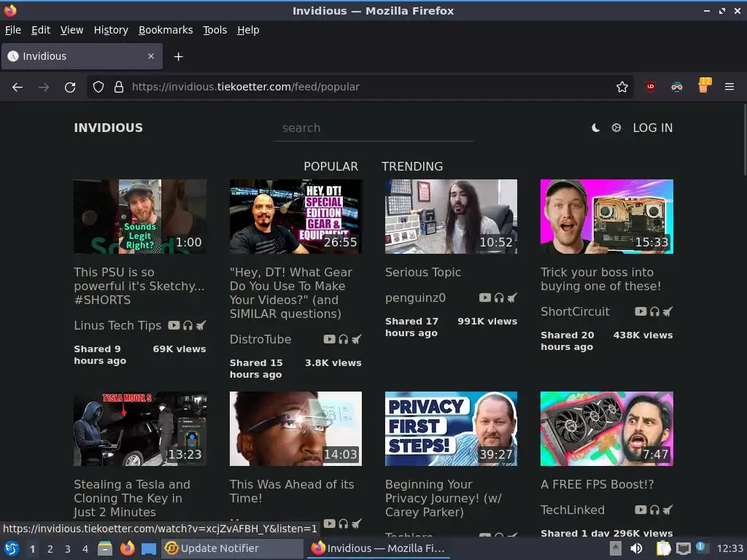747x560 pixels.
Task: Switch to workspace 2 in taskbar
Action: coord(50,548)
